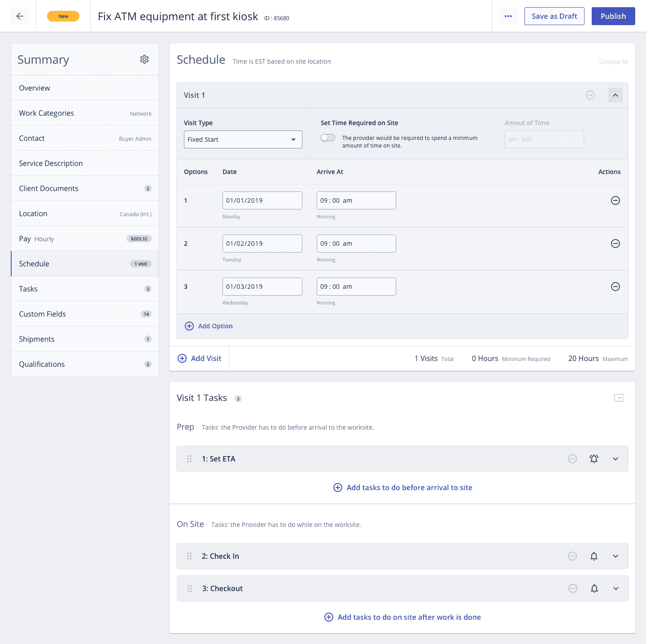Image resolution: width=646 pixels, height=644 pixels.
Task: Open the Visit Type Fixed Start dropdown
Action: point(243,139)
